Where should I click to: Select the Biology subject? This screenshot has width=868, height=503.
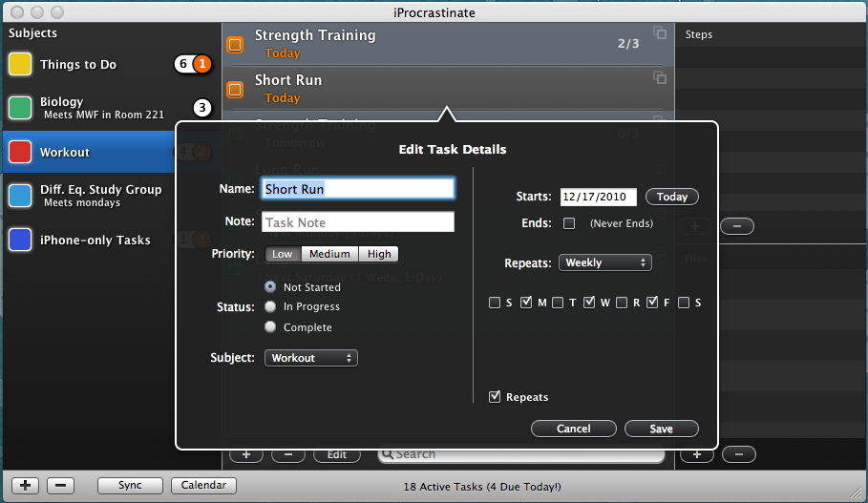point(111,107)
